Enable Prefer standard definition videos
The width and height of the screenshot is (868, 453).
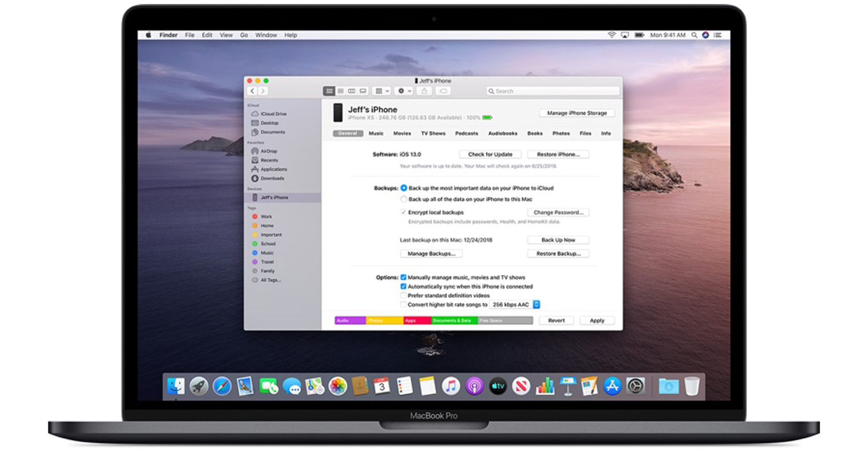(x=403, y=296)
